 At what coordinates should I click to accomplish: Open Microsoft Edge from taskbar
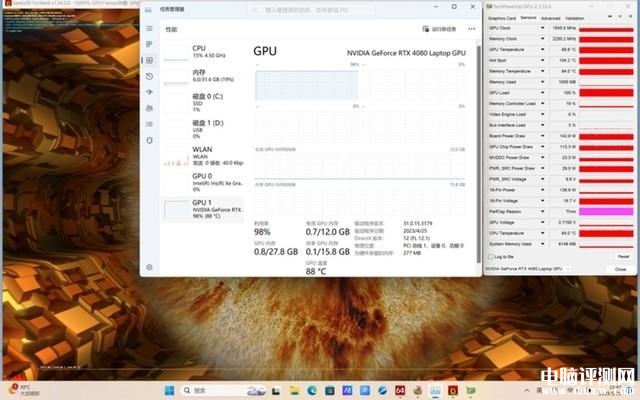click(x=312, y=391)
